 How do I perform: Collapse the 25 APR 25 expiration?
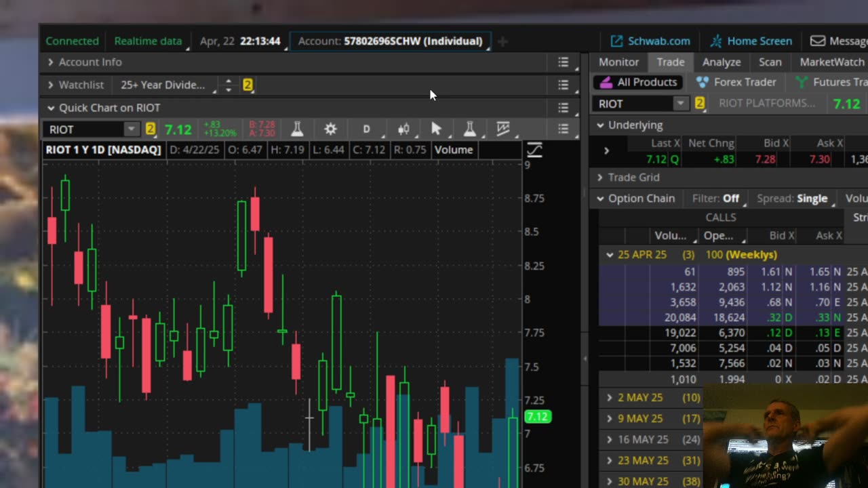610,255
